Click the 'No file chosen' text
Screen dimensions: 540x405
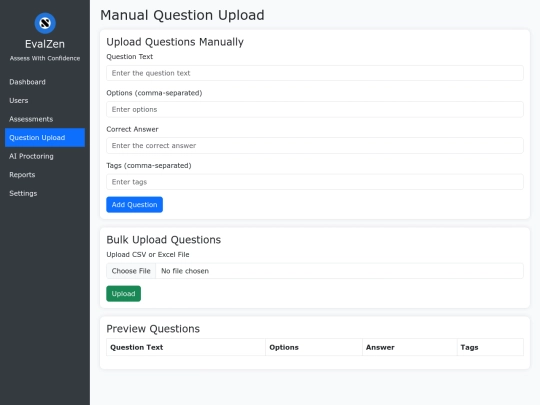pyautogui.click(x=185, y=271)
